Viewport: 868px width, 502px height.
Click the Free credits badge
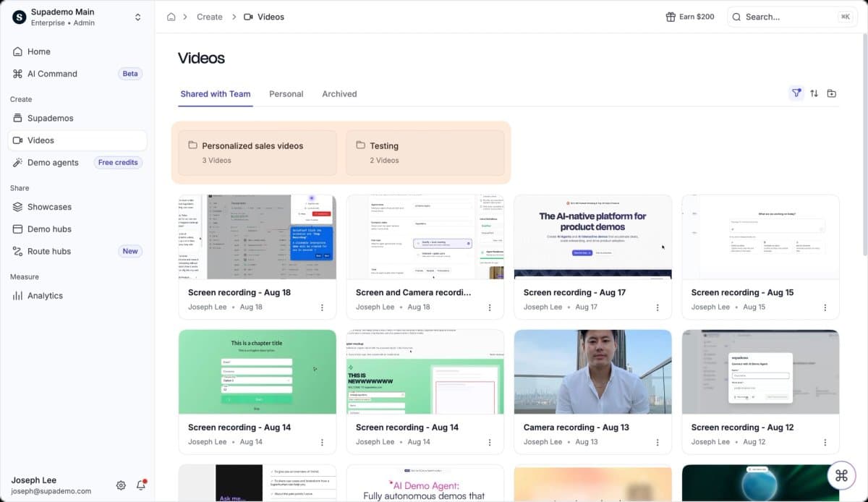[x=118, y=163]
